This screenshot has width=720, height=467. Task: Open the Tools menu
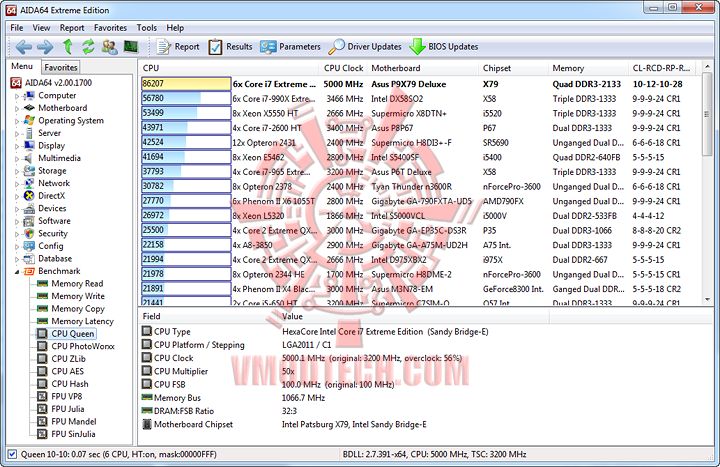point(146,28)
